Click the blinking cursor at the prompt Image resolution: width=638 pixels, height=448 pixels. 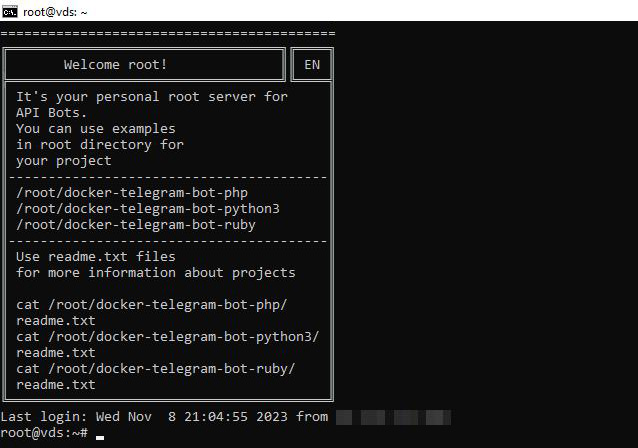pos(100,438)
